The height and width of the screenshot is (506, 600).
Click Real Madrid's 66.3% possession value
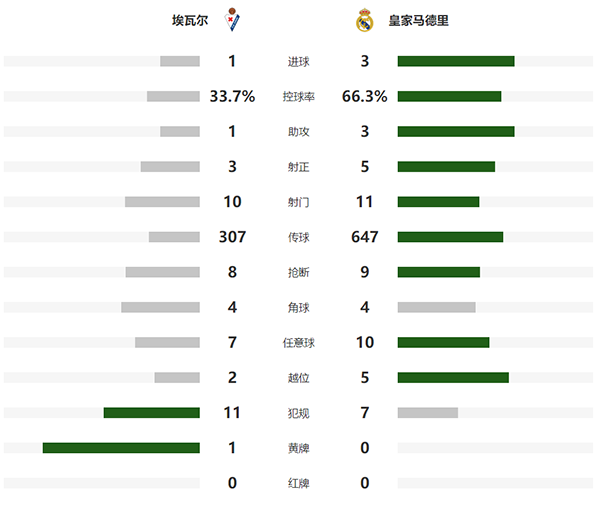[x=365, y=97]
